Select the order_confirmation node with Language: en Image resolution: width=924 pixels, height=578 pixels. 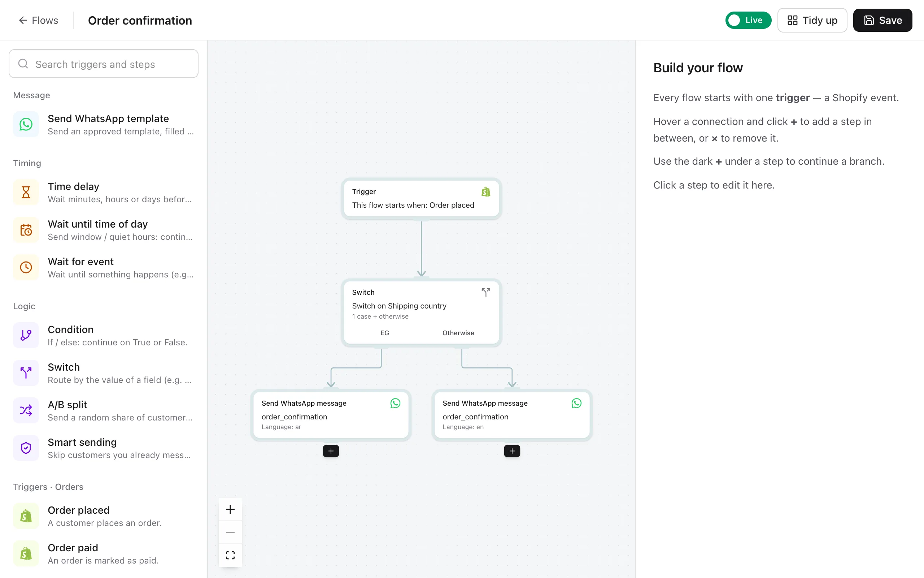[512, 415]
